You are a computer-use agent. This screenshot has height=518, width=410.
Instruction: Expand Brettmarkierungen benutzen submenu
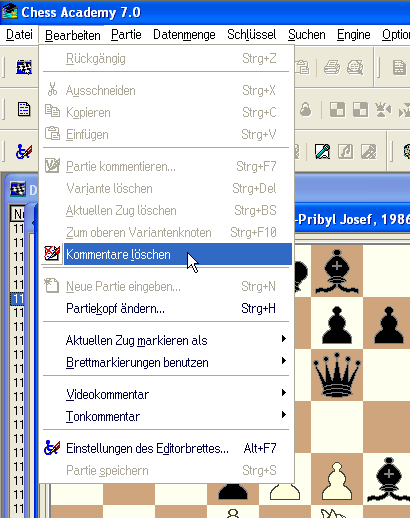167,362
